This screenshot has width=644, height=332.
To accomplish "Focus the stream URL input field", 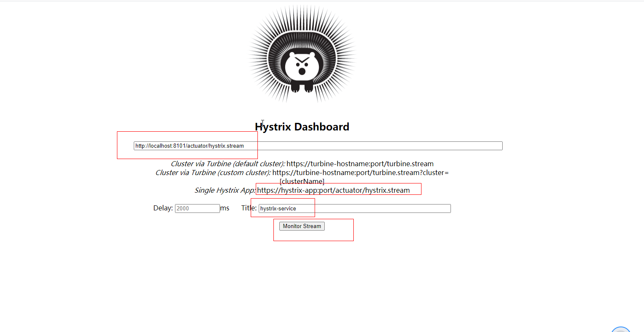I will click(318, 146).
